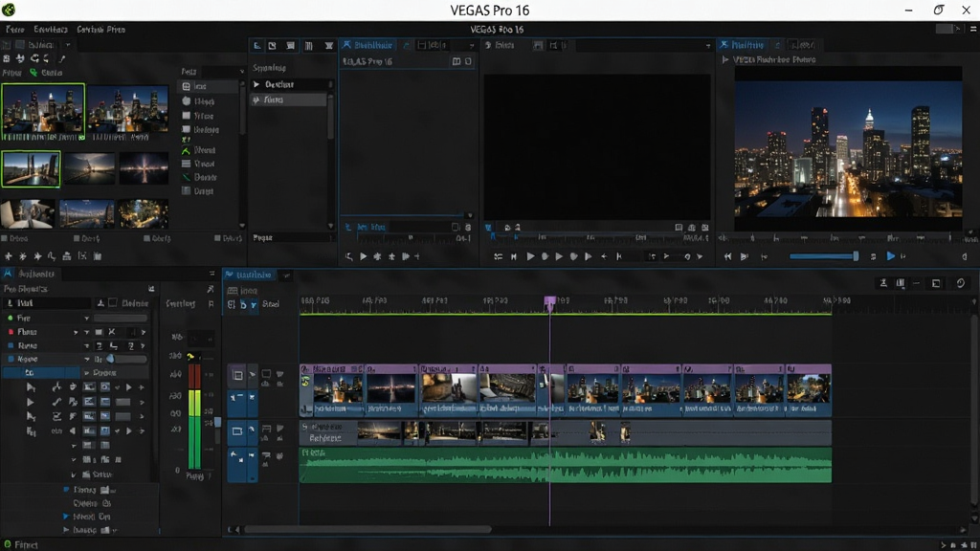
Task: Open the dropdown arrow on the green-dot track row
Action: (x=86, y=318)
